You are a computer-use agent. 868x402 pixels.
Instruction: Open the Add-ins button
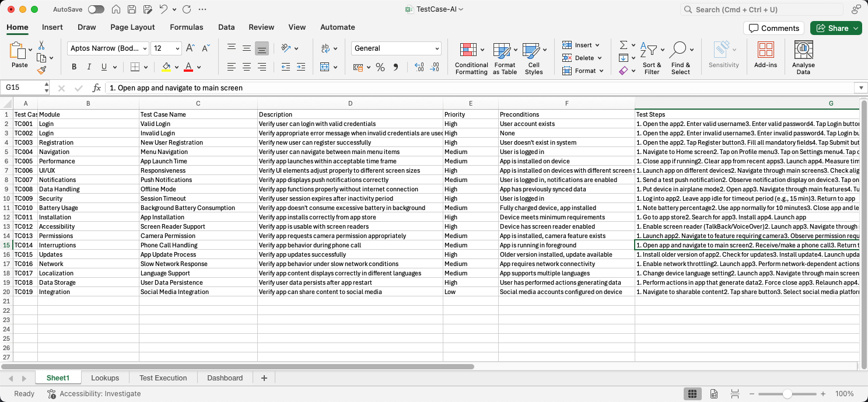pos(765,55)
